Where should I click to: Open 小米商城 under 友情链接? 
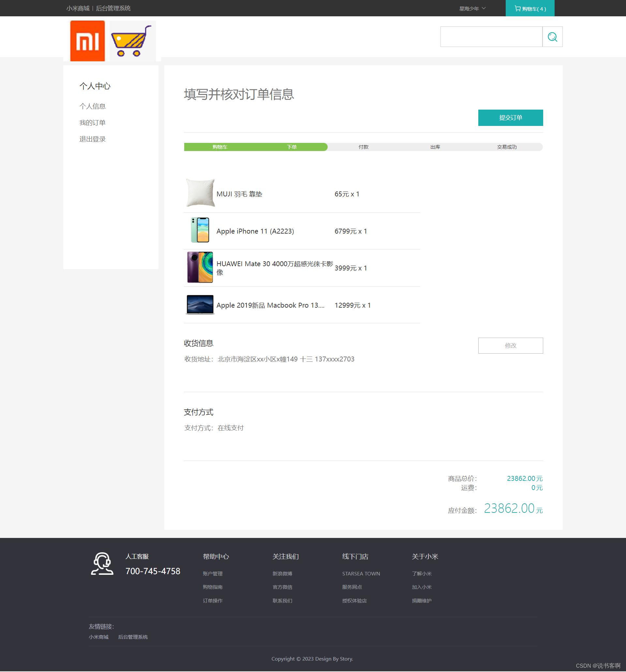tap(99, 637)
